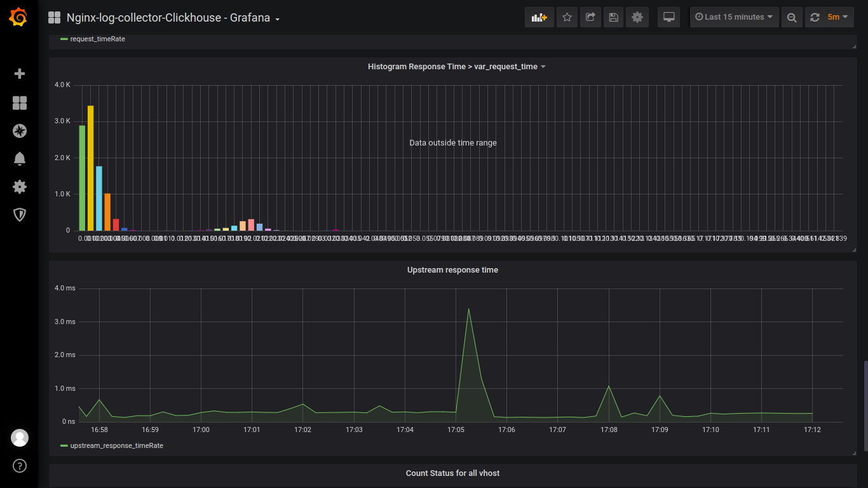Open Configuration gear in sidebar
The height and width of the screenshot is (488, 868).
(x=20, y=187)
